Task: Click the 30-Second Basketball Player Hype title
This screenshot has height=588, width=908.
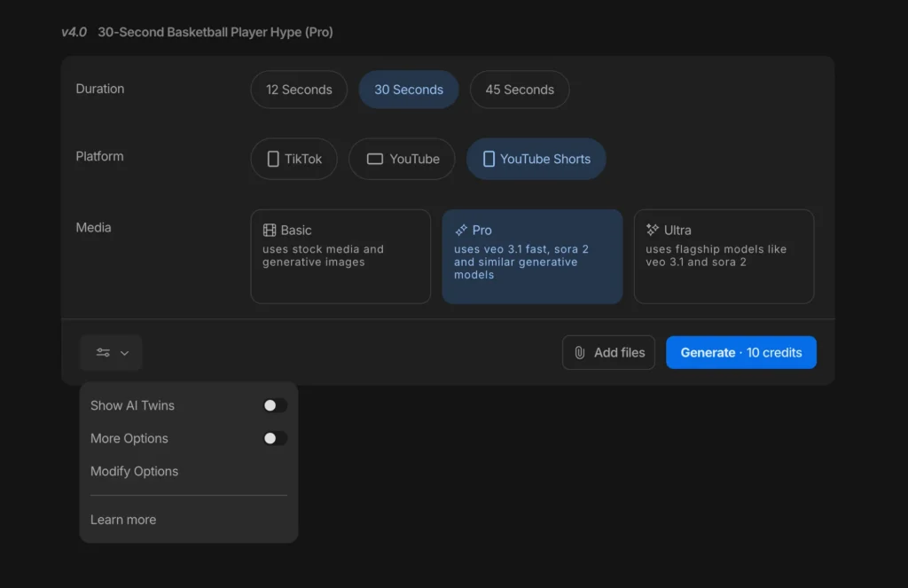Action: pyautogui.click(x=217, y=32)
